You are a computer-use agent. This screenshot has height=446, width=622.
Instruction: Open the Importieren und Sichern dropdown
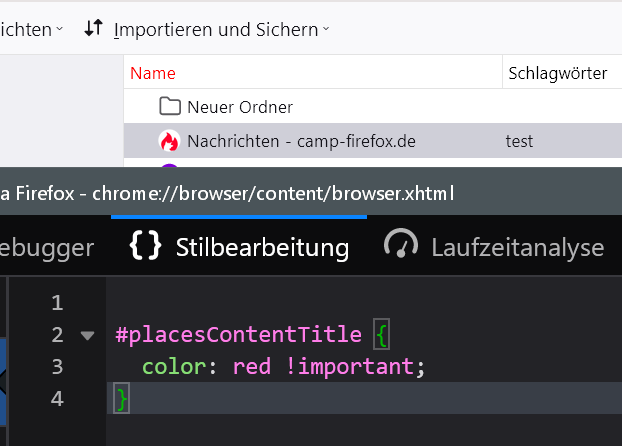221,30
